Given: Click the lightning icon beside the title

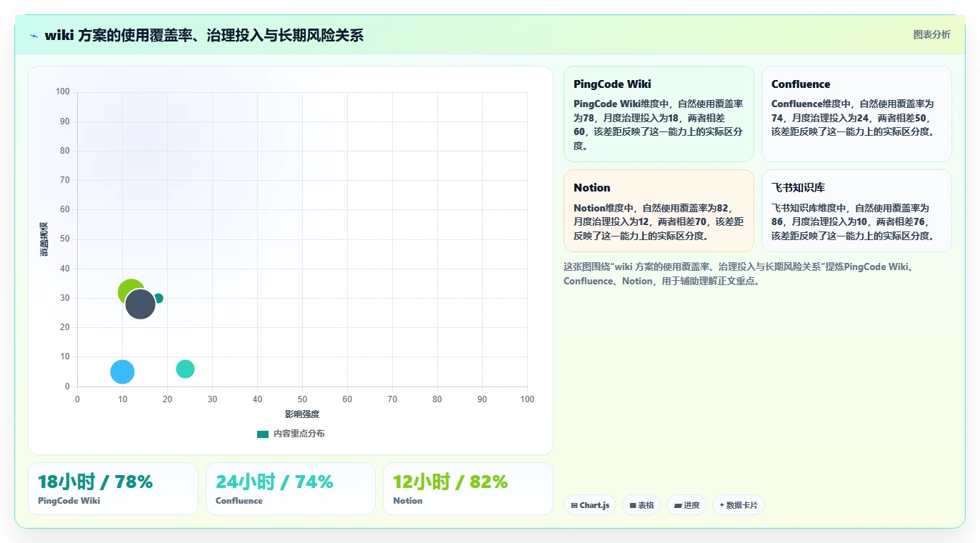Looking at the screenshot, I should pyautogui.click(x=34, y=36).
